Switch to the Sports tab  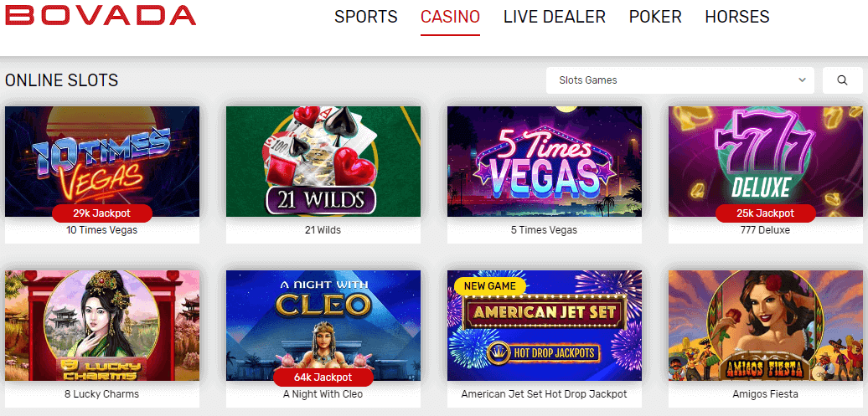coord(366,17)
